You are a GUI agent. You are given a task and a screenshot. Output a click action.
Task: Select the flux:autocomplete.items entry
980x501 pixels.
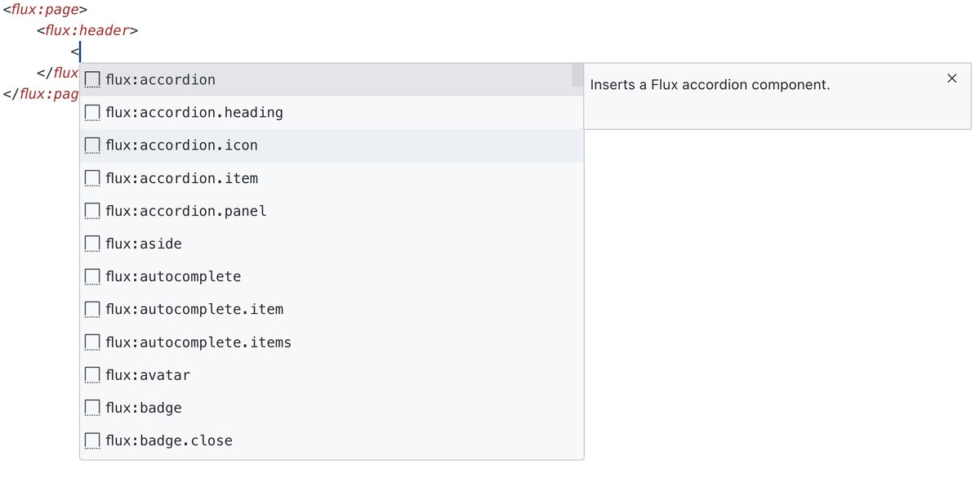pyautogui.click(x=332, y=342)
